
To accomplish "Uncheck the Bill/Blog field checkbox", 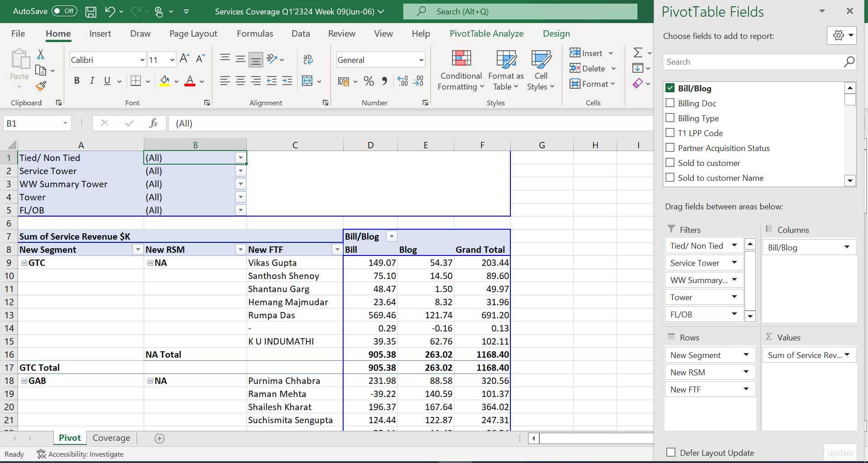I will click(670, 88).
